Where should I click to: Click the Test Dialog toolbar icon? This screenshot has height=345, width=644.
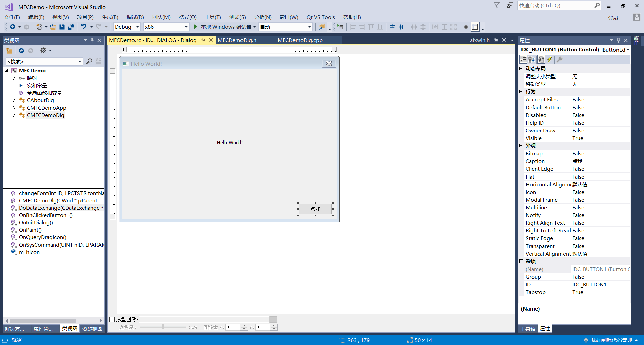340,27
